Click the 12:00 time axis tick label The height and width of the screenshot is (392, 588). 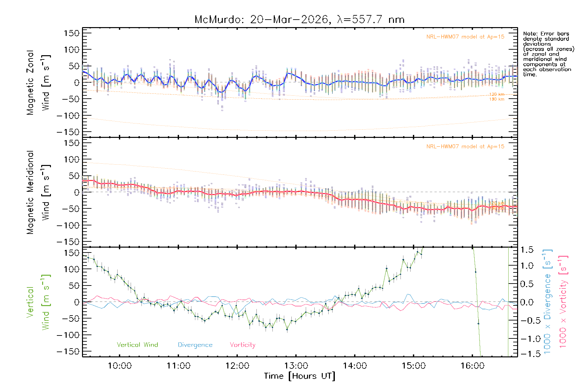237,366
